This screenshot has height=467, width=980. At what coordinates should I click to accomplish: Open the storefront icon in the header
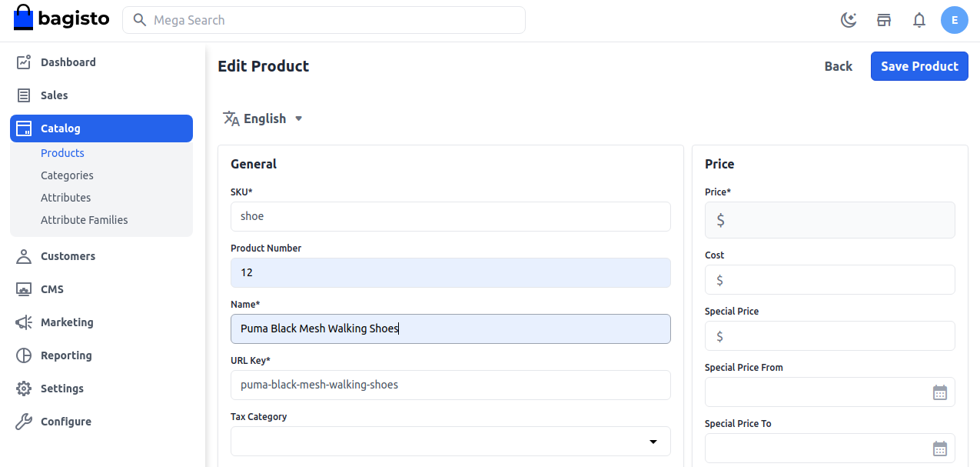[883, 20]
